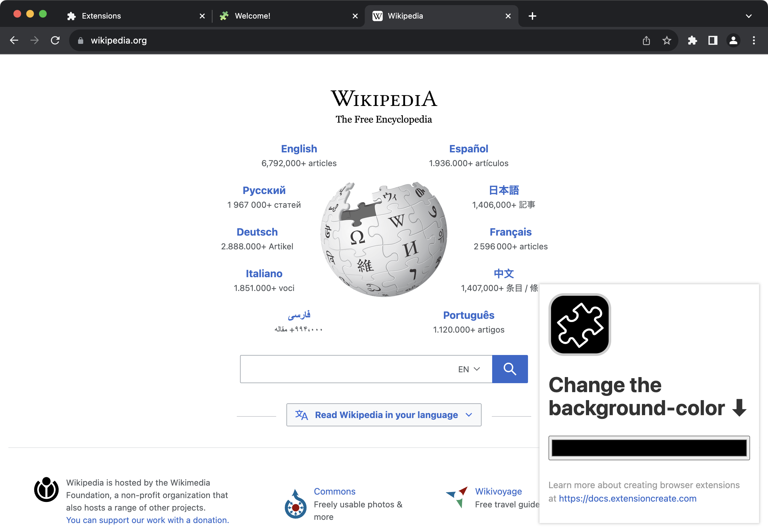Open Deutsch Wikipedia

pyautogui.click(x=257, y=232)
